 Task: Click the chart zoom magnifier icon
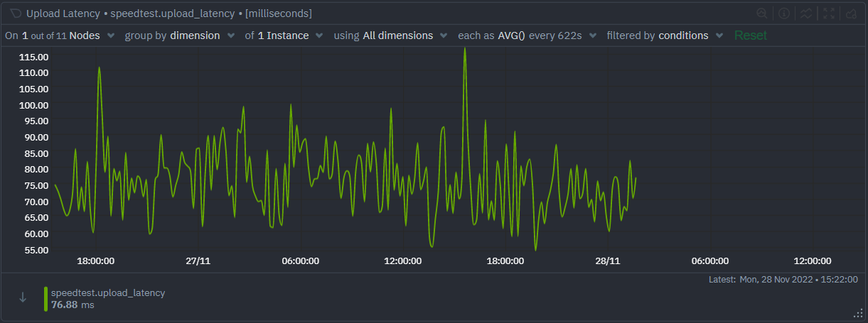(762, 13)
